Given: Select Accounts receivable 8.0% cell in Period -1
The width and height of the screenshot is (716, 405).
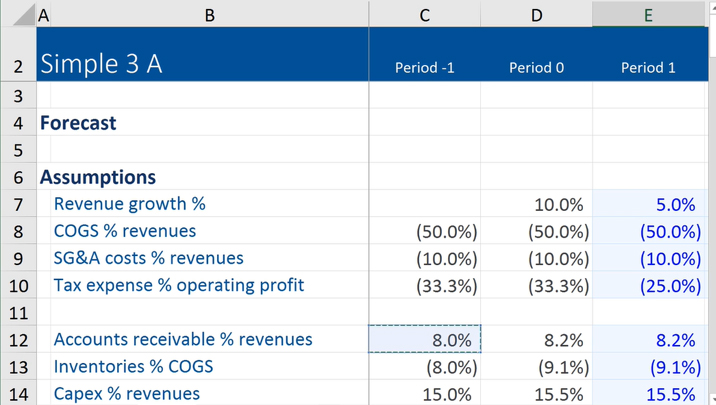Looking at the screenshot, I should tap(425, 339).
